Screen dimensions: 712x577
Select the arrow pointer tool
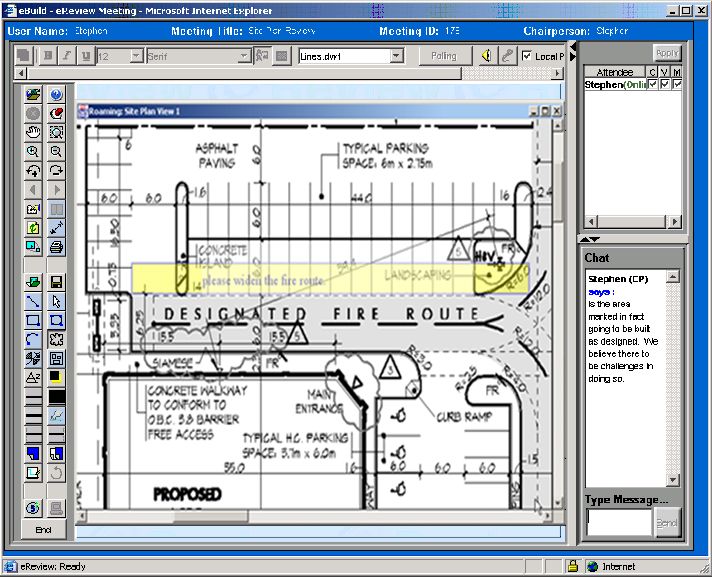(56, 301)
